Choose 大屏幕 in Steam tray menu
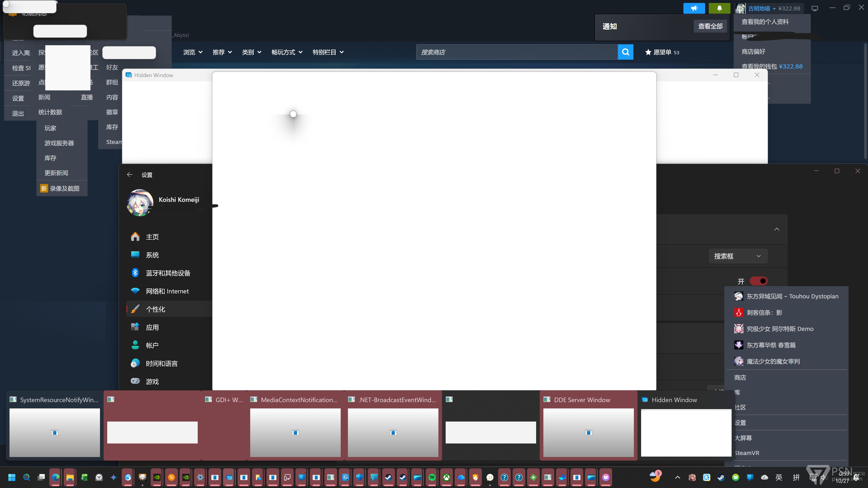This screenshot has width=868, height=488. (743, 438)
